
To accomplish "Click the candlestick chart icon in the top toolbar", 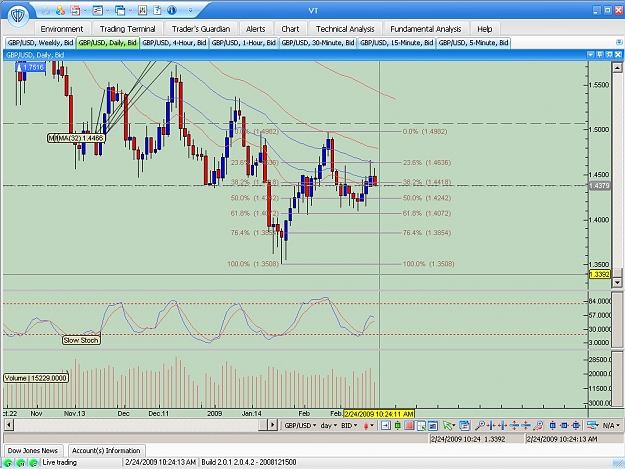I will point(142,10).
